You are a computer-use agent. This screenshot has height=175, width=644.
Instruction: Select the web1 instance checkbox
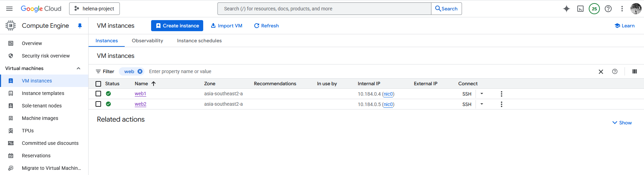(x=98, y=94)
